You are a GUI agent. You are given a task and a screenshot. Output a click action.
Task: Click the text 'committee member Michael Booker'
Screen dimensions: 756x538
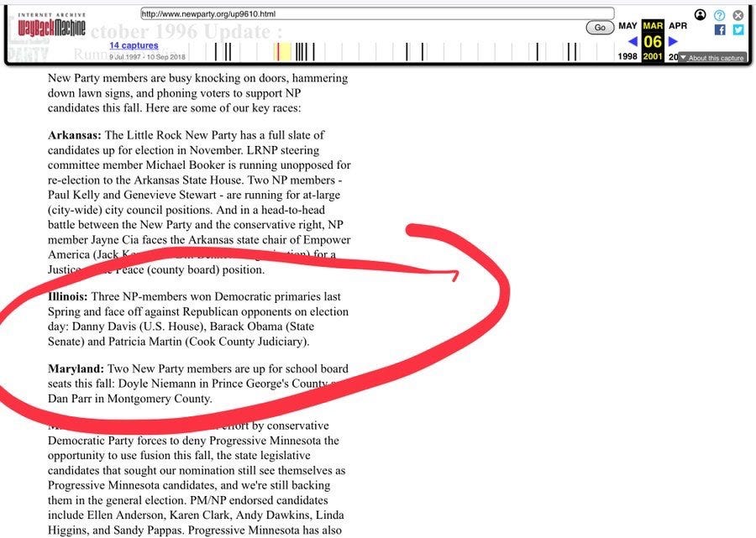tap(136, 165)
